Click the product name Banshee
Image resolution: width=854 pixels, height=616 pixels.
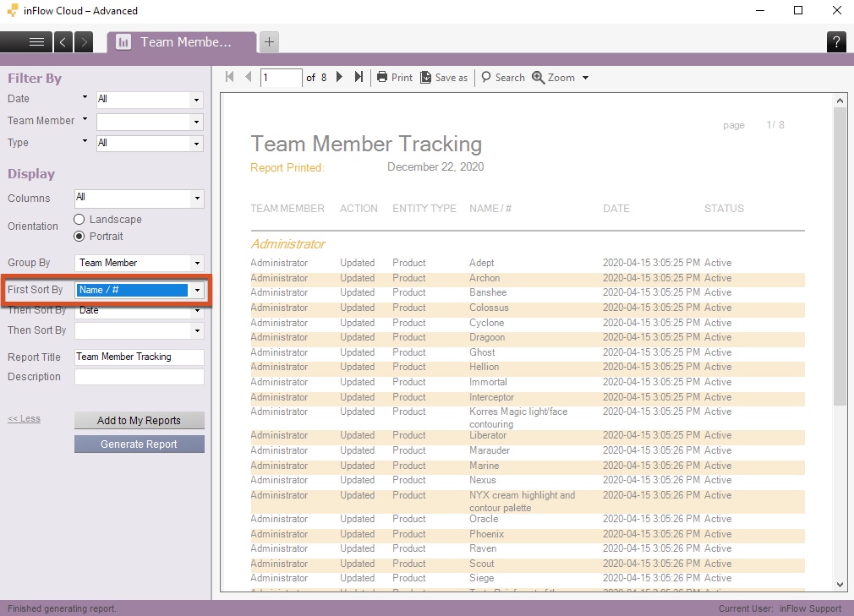(x=488, y=292)
